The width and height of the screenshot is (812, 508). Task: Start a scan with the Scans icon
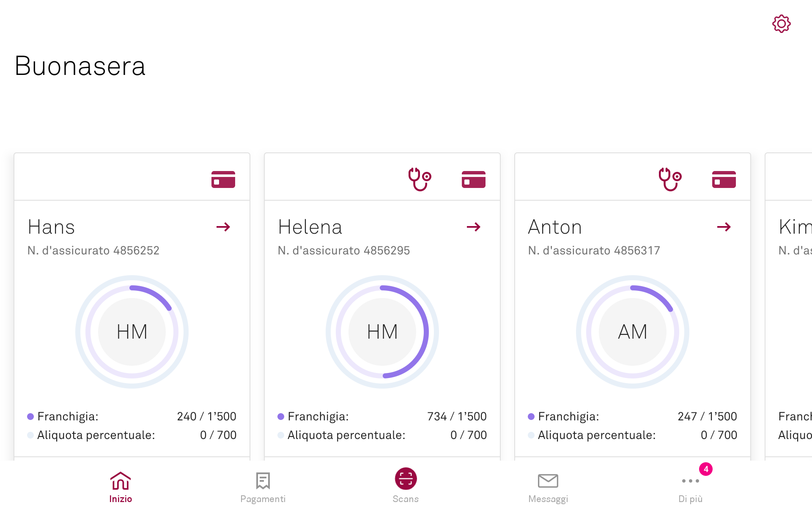click(406, 479)
